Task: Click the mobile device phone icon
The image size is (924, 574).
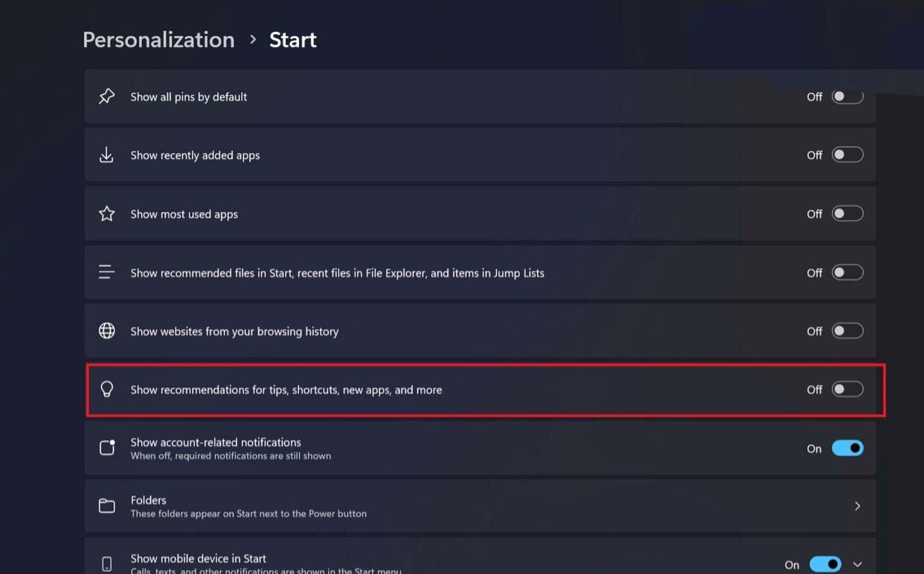Action: (107, 564)
